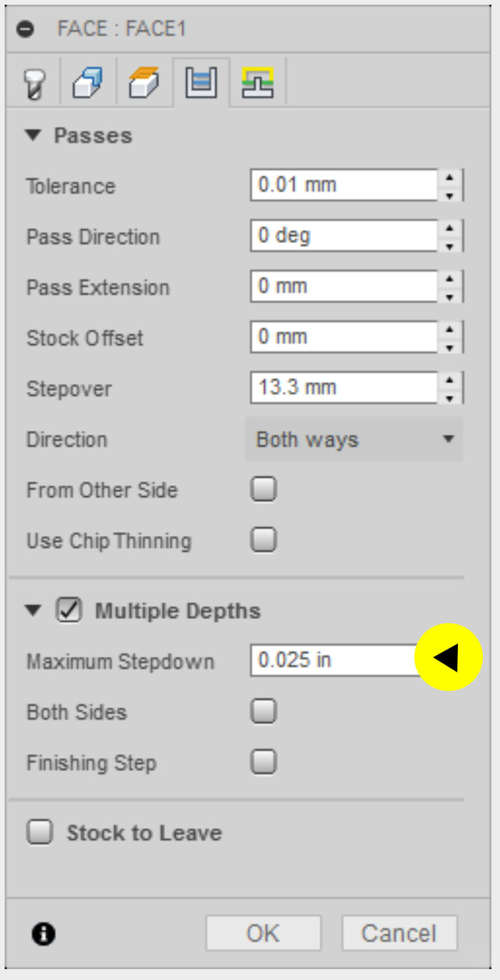Enable the From Other Side checkbox
The height and width of the screenshot is (980, 500).
click(x=263, y=490)
